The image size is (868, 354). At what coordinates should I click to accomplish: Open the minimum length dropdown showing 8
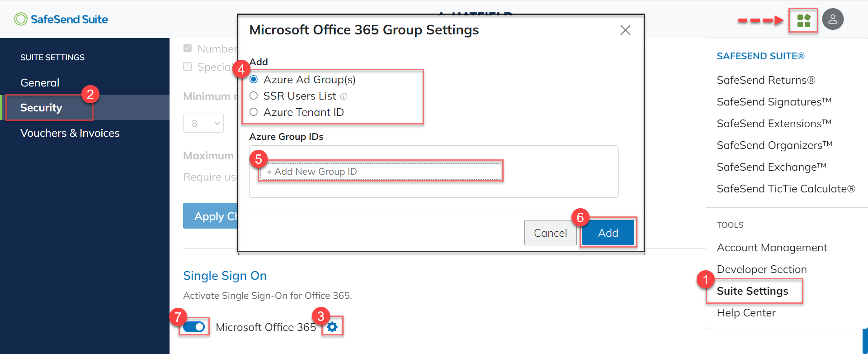click(203, 123)
